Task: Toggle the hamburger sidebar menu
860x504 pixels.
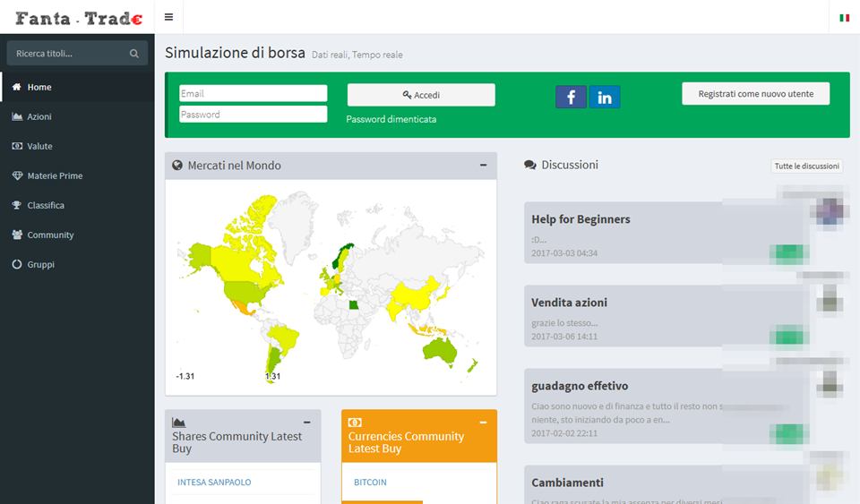Action: click(x=169, y=17)
